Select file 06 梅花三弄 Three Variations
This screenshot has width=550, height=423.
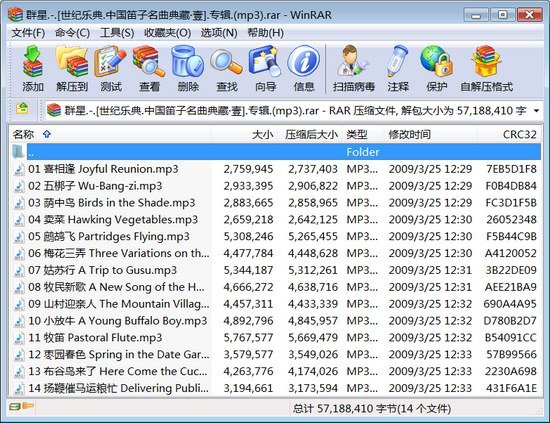tap(276, 253)
